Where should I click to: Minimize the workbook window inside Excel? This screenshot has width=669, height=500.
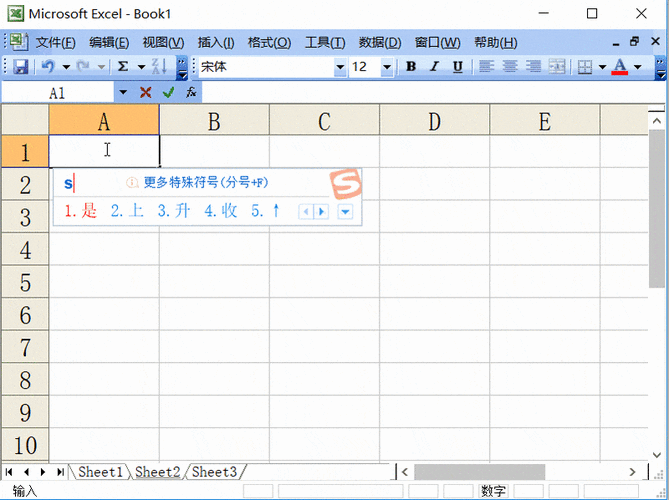pos(616,43)
